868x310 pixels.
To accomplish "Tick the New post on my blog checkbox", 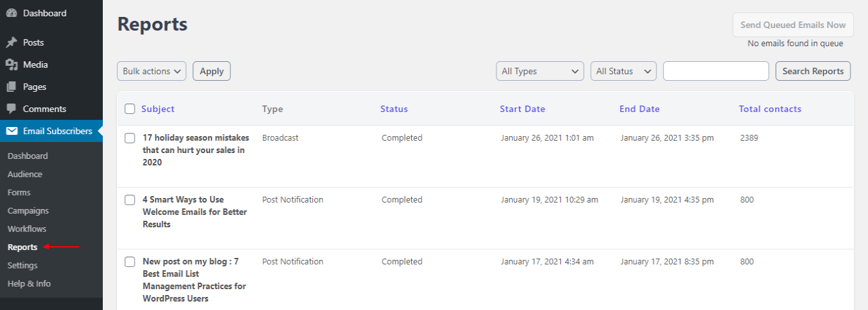I will pos(129,262).
